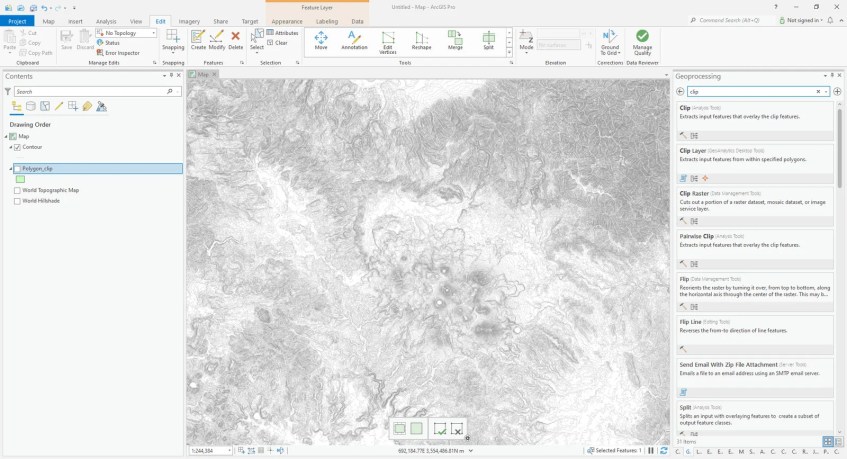Open the Clip Layer GeoAnalytics tool
The width and height of the screenshot is (847, 459).
tap(755, 164)
